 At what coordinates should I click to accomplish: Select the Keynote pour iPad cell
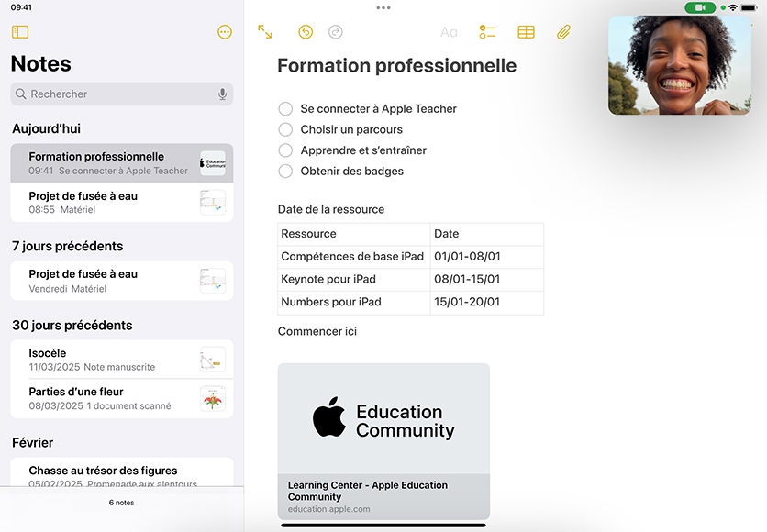pos(353,279)
